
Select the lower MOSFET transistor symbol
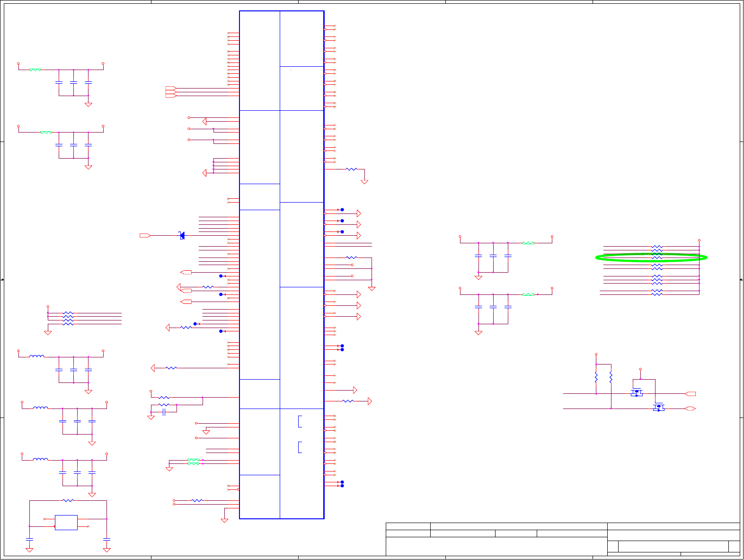(x=658, y=407)
